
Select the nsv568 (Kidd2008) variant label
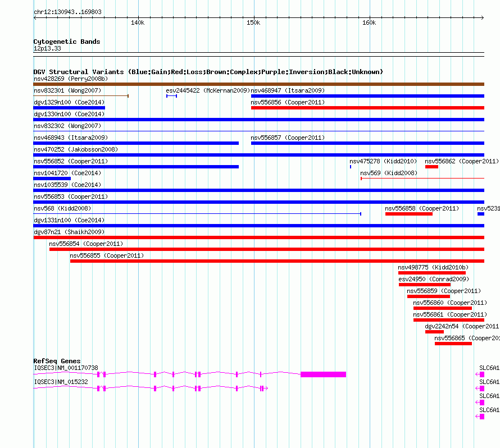(62, 208)
